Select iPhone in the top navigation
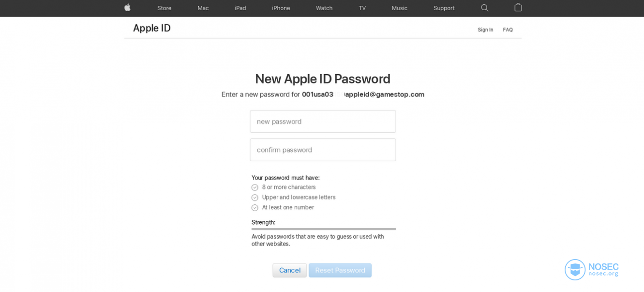644x292 pixels. (x=281, y=8)
